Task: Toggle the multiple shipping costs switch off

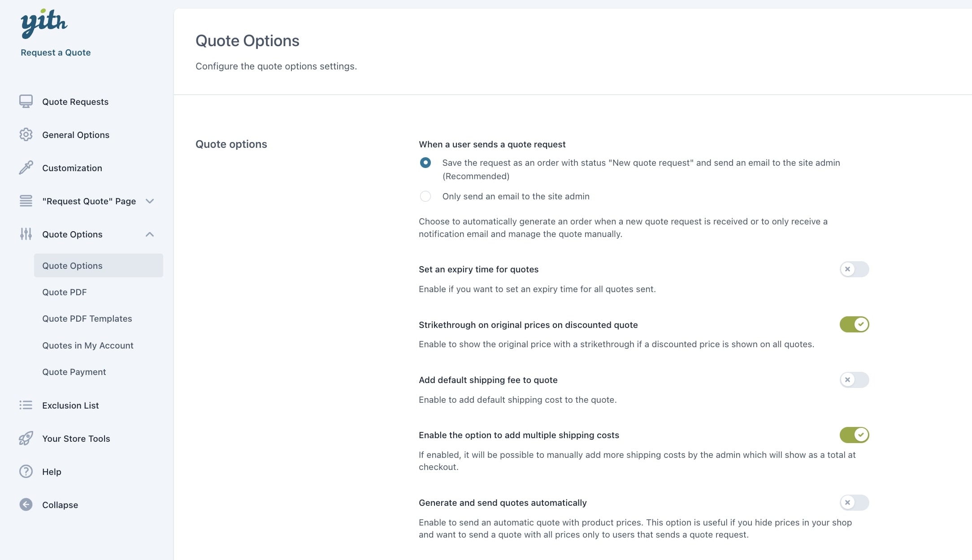Action: pos(854,435)
